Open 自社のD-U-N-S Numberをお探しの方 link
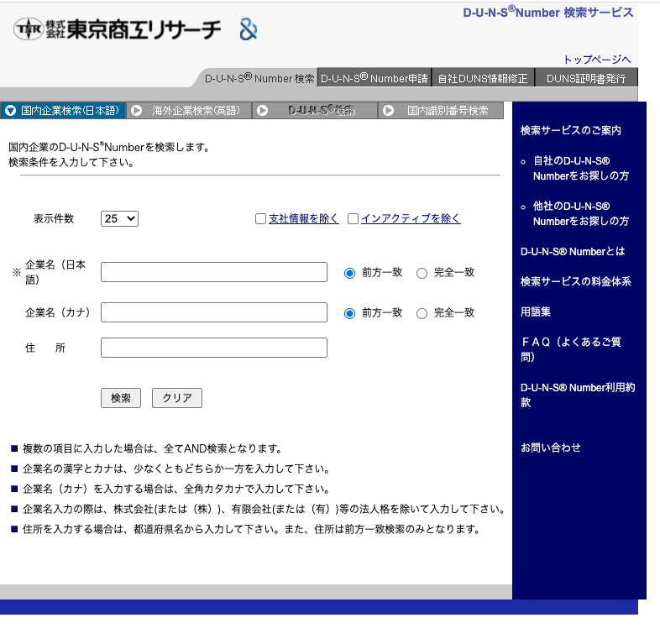This screenshot has height=644, width=660. coord(581,169)
